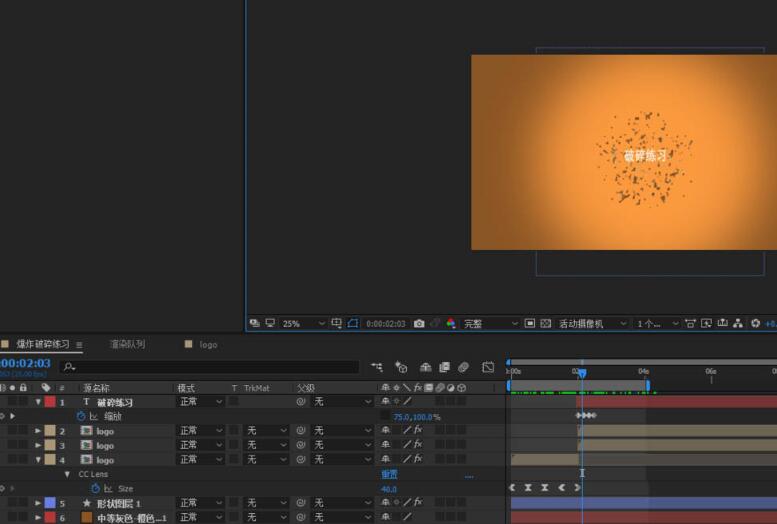Toggle graph editor inclusion for Size
Viewport: 777px width, 524px height.
(x=108, y=489)
